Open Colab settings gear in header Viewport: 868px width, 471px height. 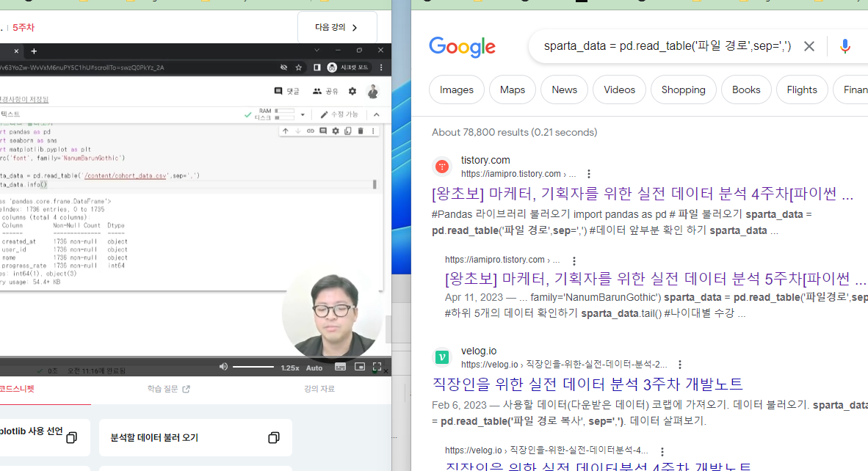point(352,91)
